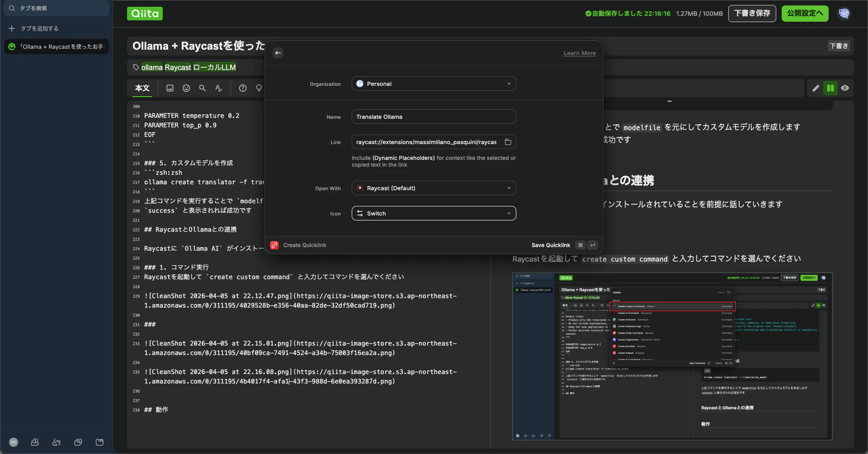Click the 下書き保存 save draft button
The height and width of the screenshot is (454, 868).
click(x=752, y=14)
